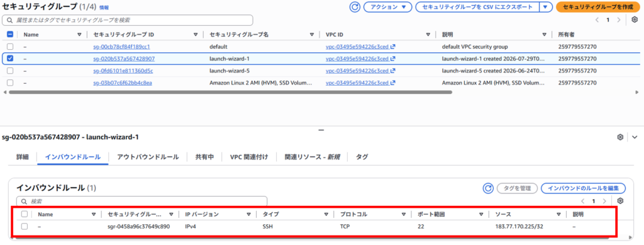Select the launch-wizard-5 row checkbox
Image resolution: width=644 pixels, height=245 pixels.
click(10, 71)
